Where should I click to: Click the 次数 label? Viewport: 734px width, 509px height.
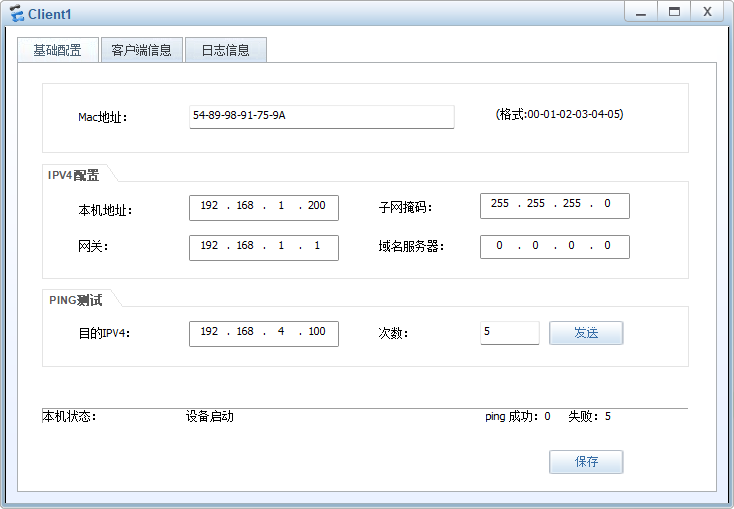[x=393, y=333]
